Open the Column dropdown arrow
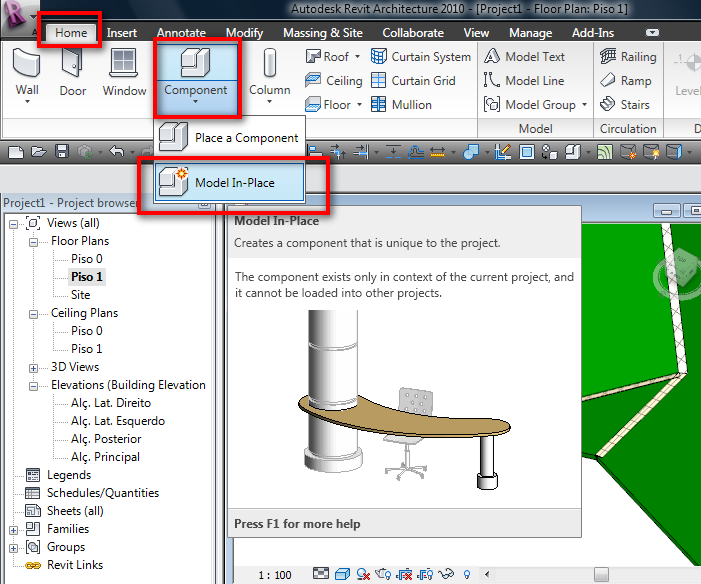The width and height of the screenshot is (701, 584). point(270,102)
